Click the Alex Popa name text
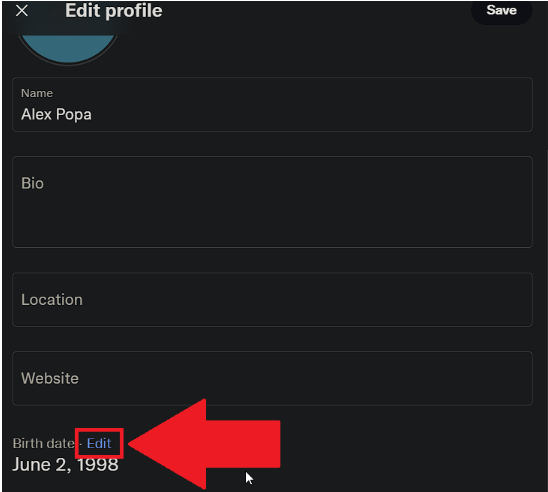Viewport: 548px width, 492px height. point(56,115)
